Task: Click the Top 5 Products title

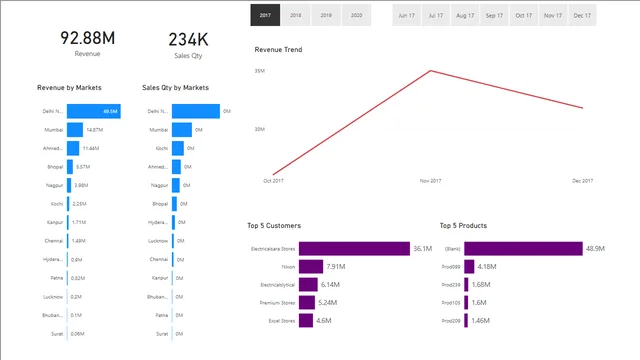Action: tap(463, 225)
